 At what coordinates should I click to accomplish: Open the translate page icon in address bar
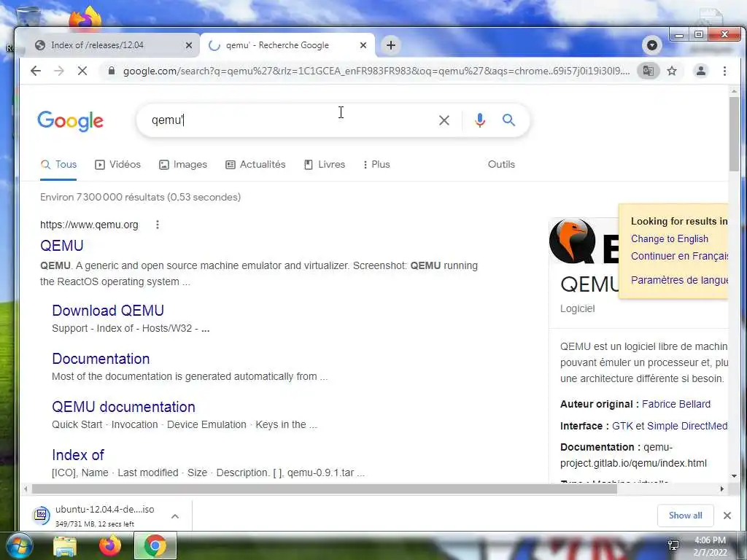pyautogui.click(x=649, y=71)
